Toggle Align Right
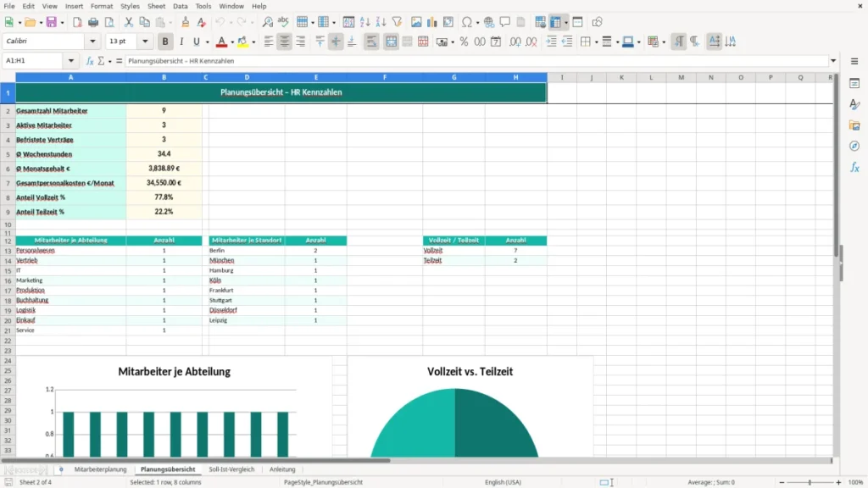Image resolution: width=868 pixels, height=488 pixels. (x=301, y=42)
